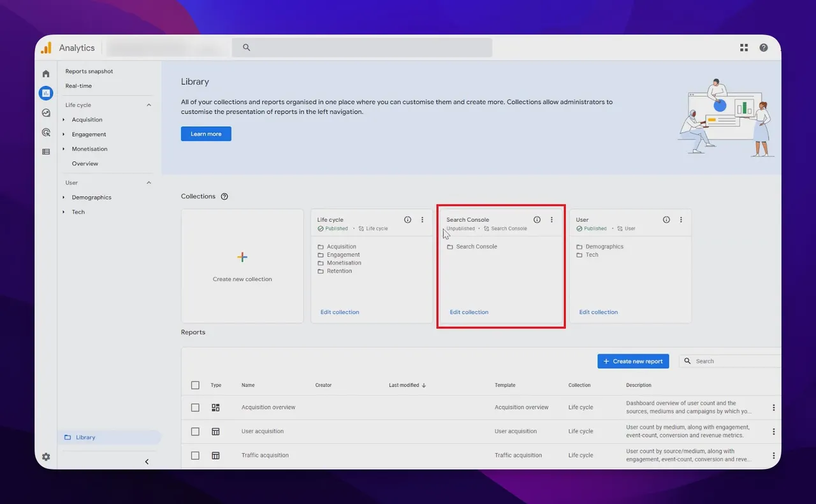Click Create new collection card

coord(242,266)
